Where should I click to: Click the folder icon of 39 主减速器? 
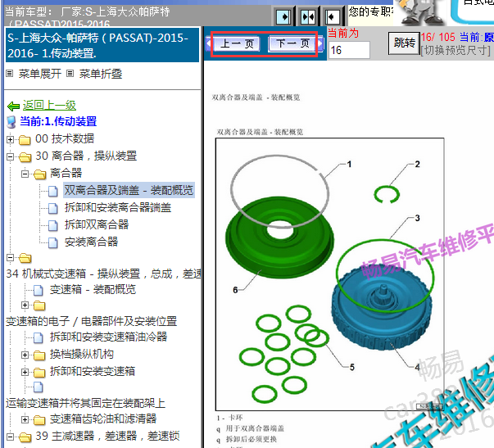[x=25, y=437]
